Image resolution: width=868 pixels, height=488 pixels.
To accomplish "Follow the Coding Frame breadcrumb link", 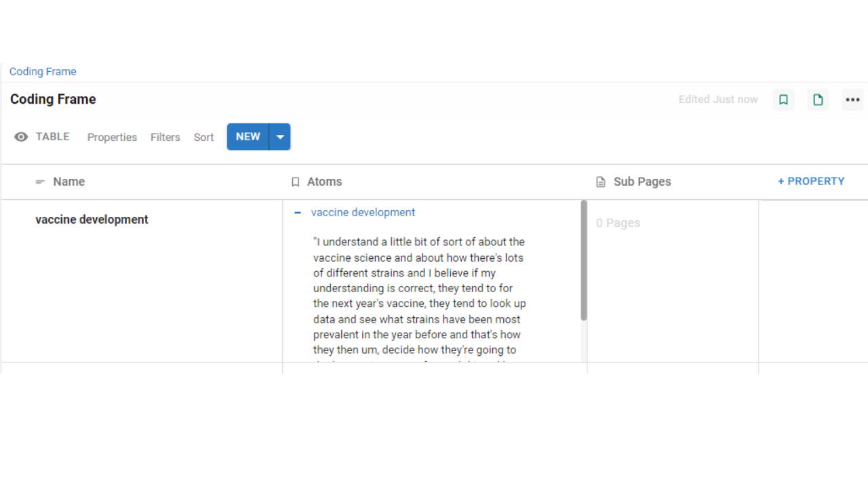I will coord(43,72).
